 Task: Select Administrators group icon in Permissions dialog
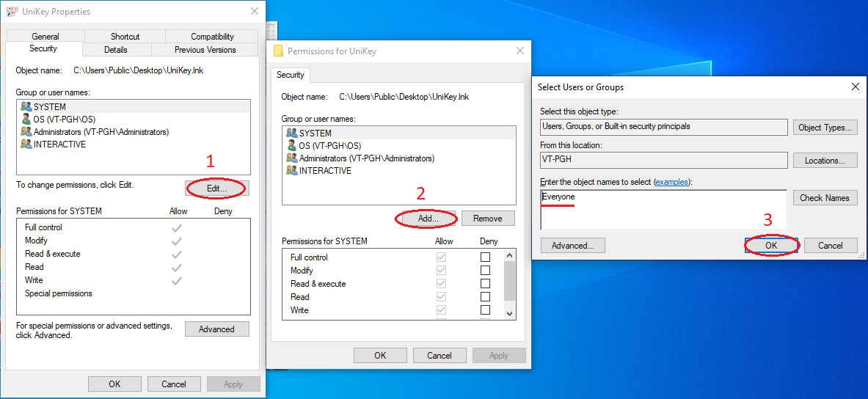coord(292,158)
